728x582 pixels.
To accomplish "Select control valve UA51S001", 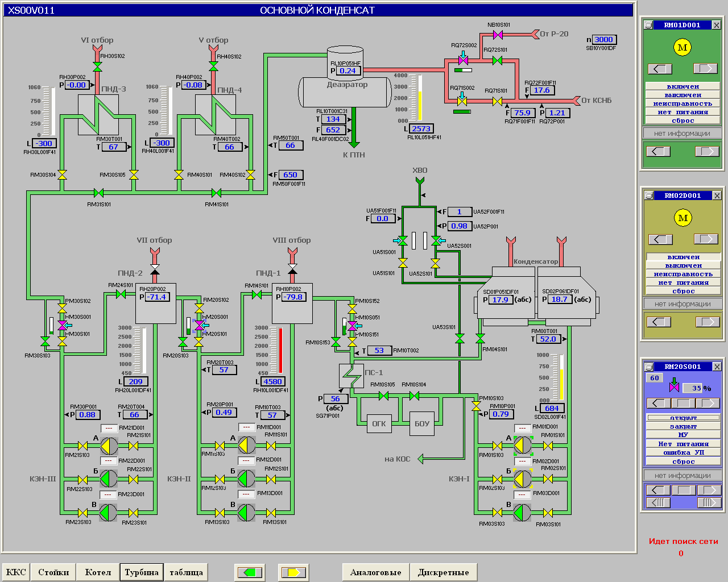I will click(403, 241).
